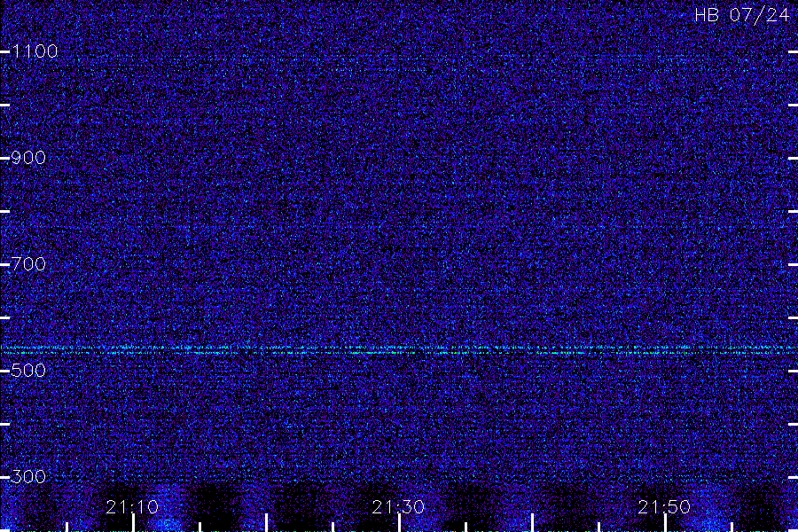798x532 pixels.
Task: Click the 21:50 time label
Action: [664, 507]
